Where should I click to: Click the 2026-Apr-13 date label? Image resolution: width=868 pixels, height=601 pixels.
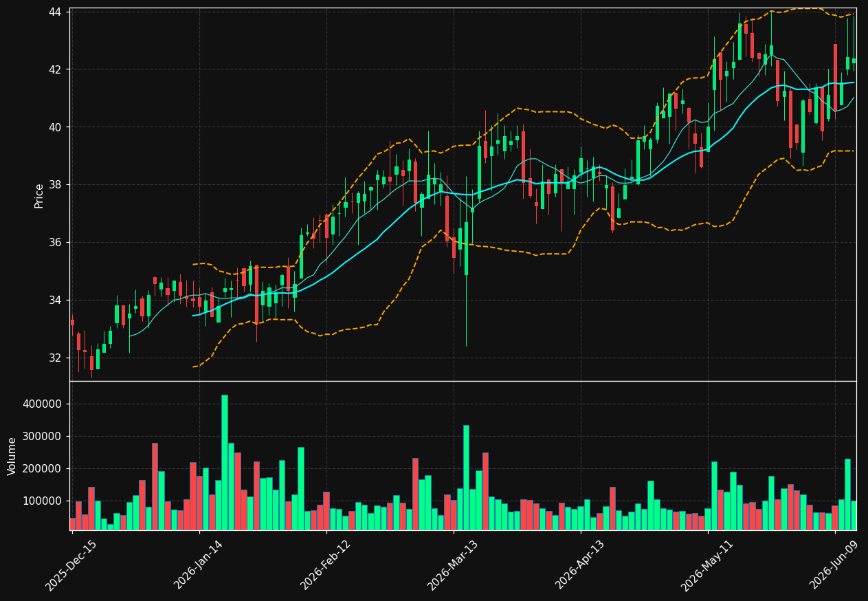click(x=580, y=565)
